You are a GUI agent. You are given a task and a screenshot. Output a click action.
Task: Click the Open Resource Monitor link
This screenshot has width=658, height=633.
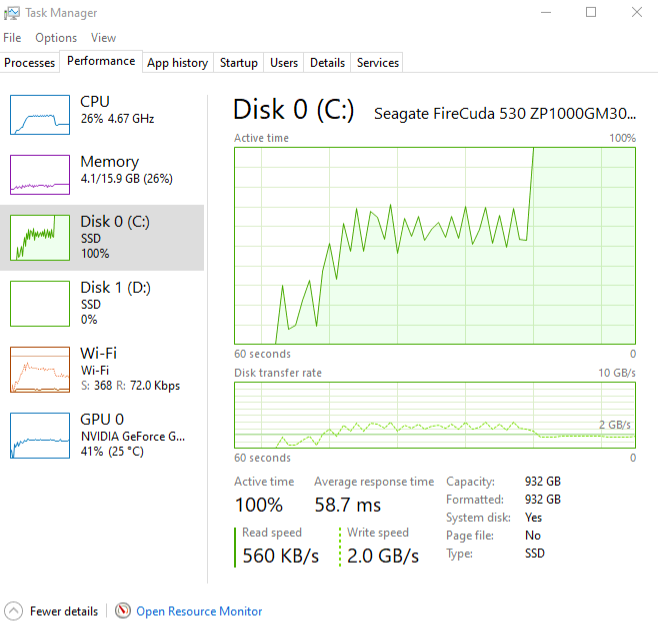[x=199, y=611]
